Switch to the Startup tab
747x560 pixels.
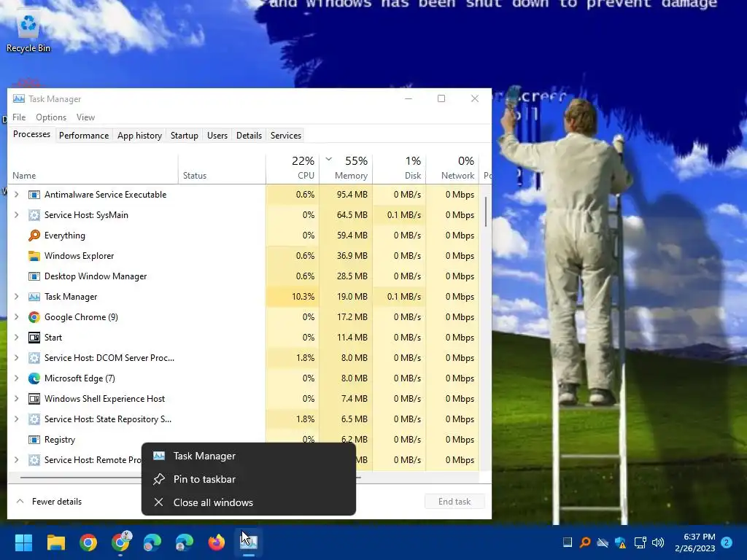(185, 136)
